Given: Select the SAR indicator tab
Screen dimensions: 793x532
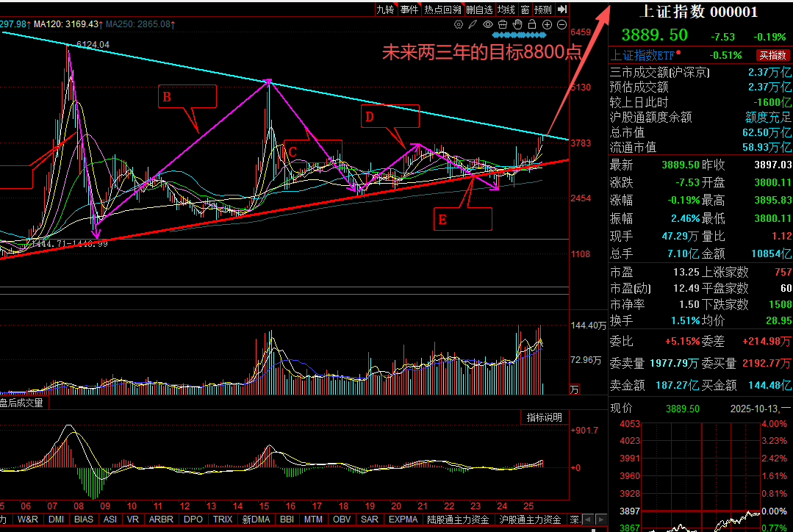Looking at the screenshot, I should pos(369,520).
